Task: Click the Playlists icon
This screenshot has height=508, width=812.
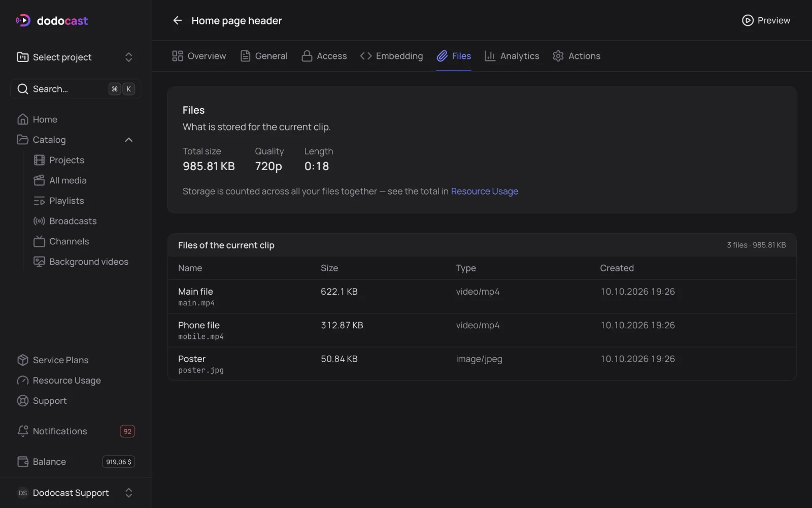Action: tap(39, 201)
